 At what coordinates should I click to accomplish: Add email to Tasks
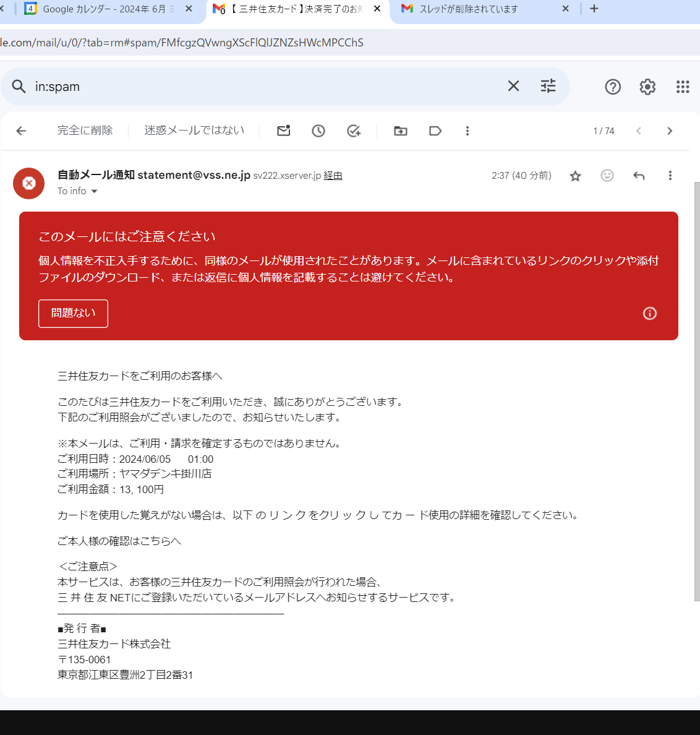pos(354,131)
